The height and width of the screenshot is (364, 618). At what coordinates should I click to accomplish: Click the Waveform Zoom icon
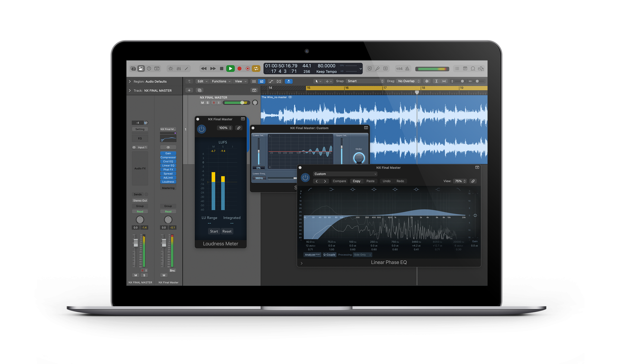(427, 81)
